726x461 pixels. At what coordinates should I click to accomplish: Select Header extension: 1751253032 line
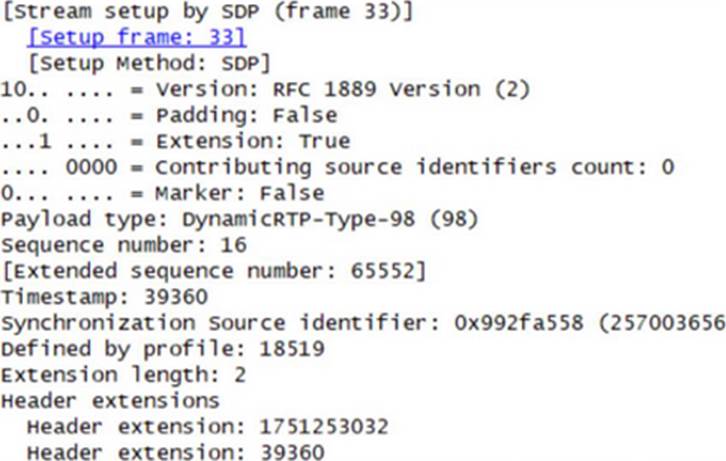(x=207, y=426)
